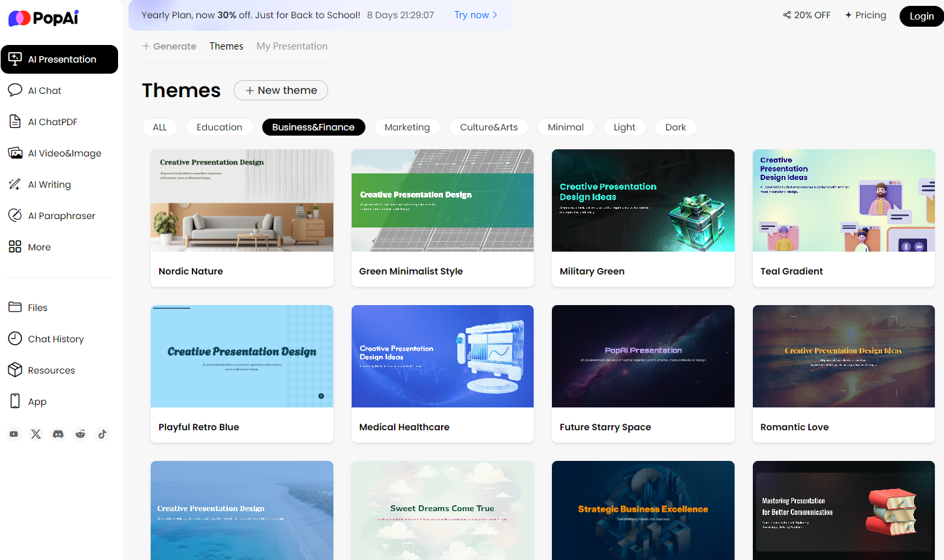This screenshot has height=560, width=944.
Task: Switch to the My Presentation tab
Action: [x=292, y=46]
